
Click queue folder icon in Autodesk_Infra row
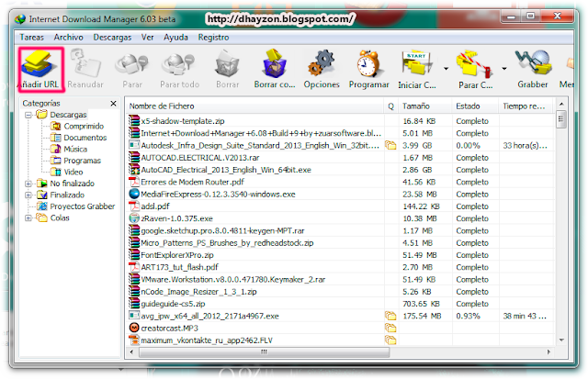[x=390, y=145]
